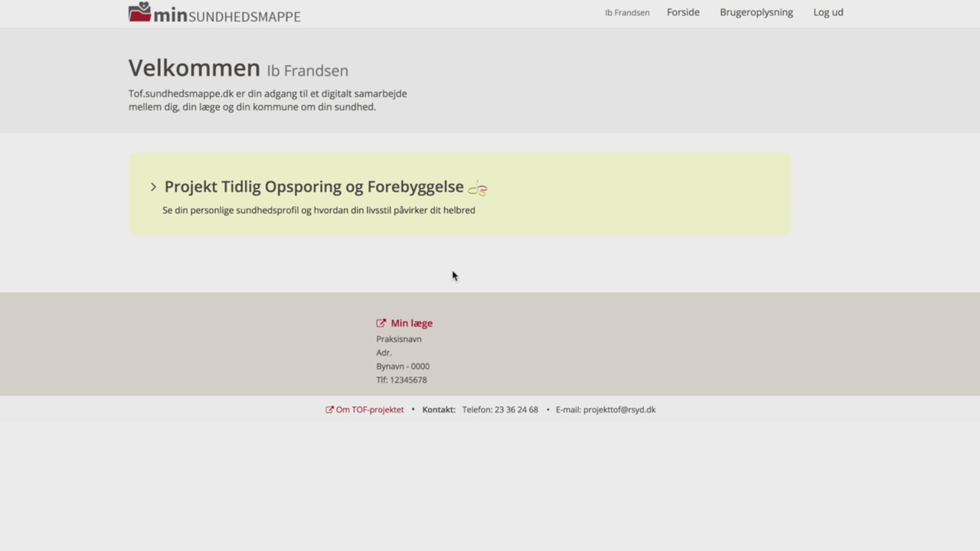Click the TOF project logo icon after the heading
The height and width of the screenshot is (551, 980).
tap(478, 188)
